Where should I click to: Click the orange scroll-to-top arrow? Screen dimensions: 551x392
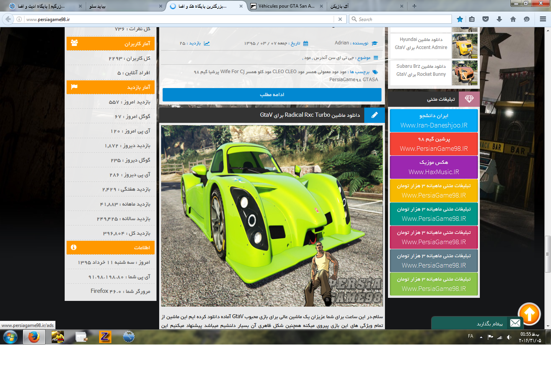(x=529, y=314)
